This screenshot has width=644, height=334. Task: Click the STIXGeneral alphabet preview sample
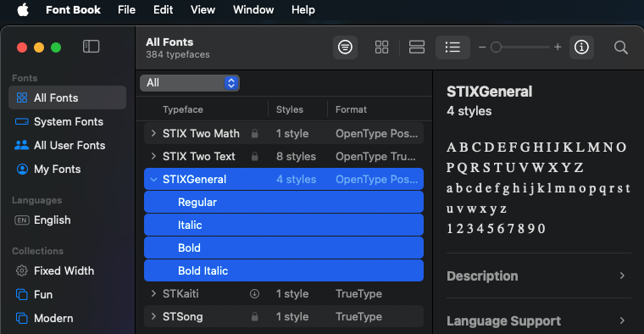pos(538,187)
